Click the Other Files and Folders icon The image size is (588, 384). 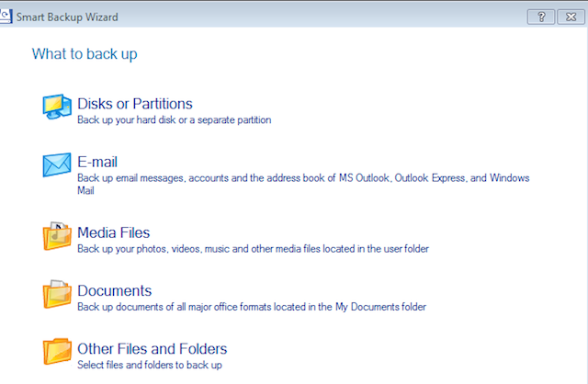coord(57,352)
